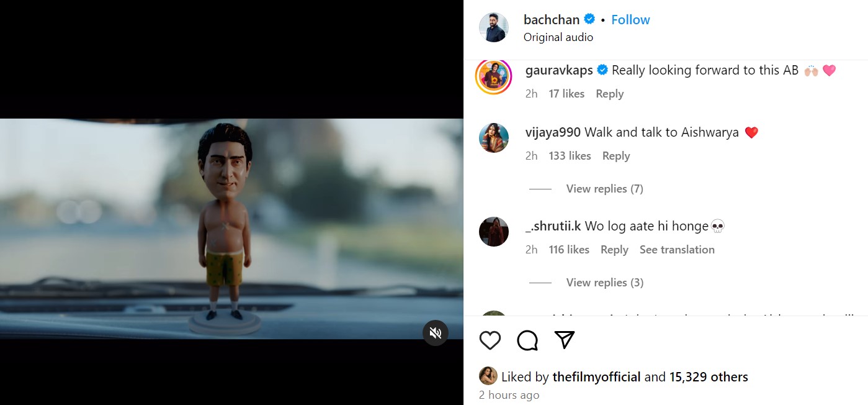Share post with paper plane icon
The width and height of the screenshot is (868, 405).
pos(564,340)
